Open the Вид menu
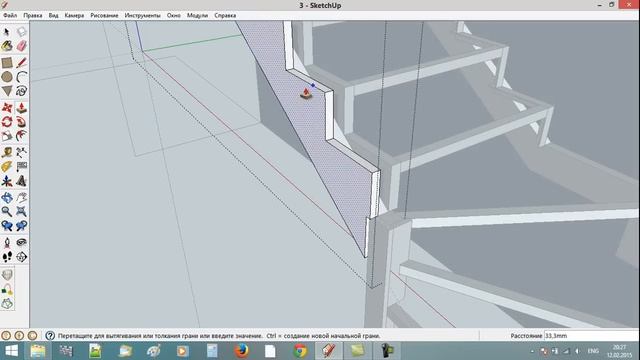Viewport: 640px width, 360px height. pos(53,16)
